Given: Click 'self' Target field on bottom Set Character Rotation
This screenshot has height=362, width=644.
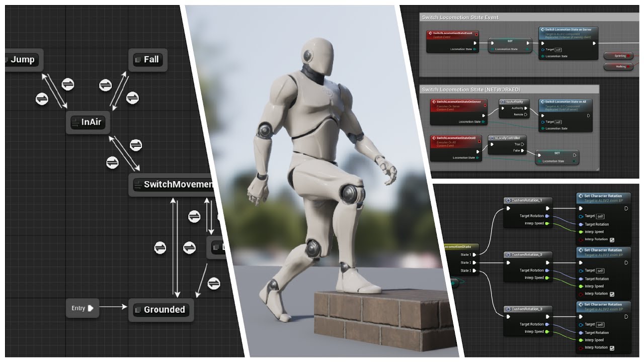Looking at the screenshot, I should [x=600, y=325].
